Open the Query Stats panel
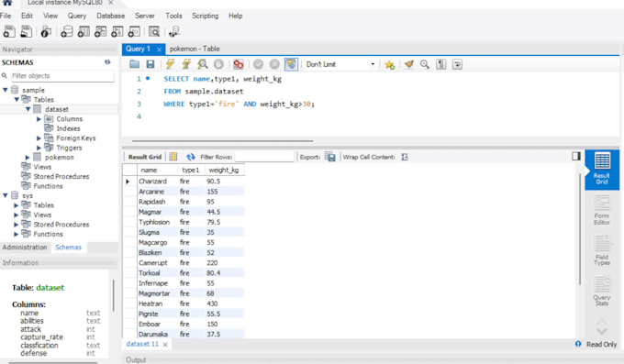The height and width of the screenshot is (364, 624). coord(602,291)
